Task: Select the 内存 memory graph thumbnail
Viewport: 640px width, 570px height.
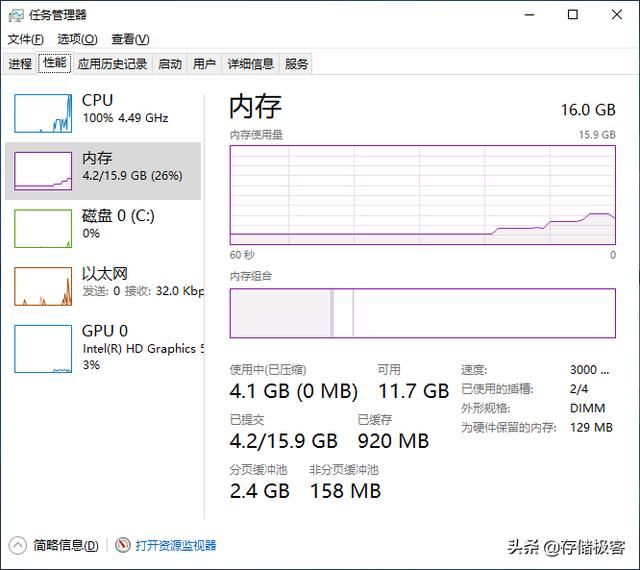Action: pyautogui.click(x=43, y=171)
